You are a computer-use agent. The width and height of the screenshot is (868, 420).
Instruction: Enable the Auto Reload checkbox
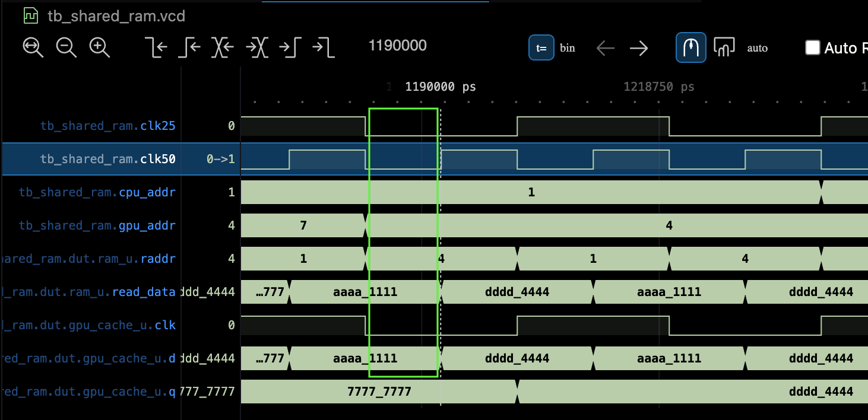(x=812, y=47)
